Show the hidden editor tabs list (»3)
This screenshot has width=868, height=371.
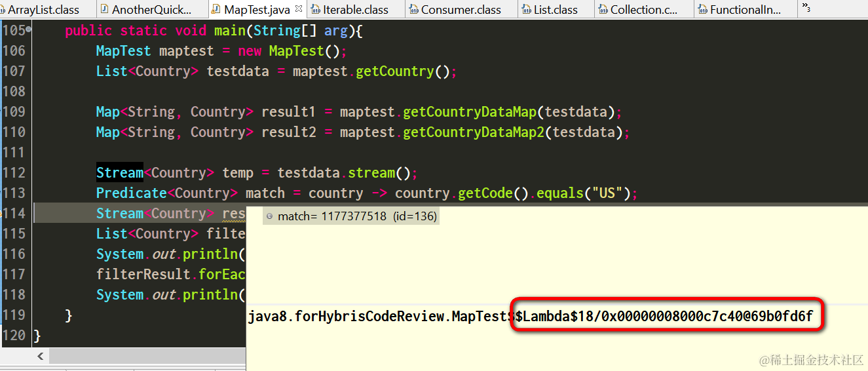[x=806, y=8]
